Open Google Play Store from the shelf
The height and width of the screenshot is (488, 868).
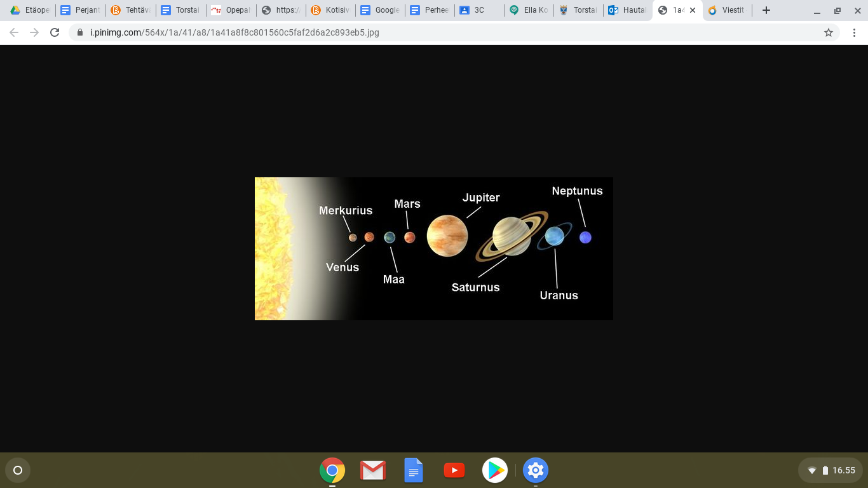[x=494, y=470]
